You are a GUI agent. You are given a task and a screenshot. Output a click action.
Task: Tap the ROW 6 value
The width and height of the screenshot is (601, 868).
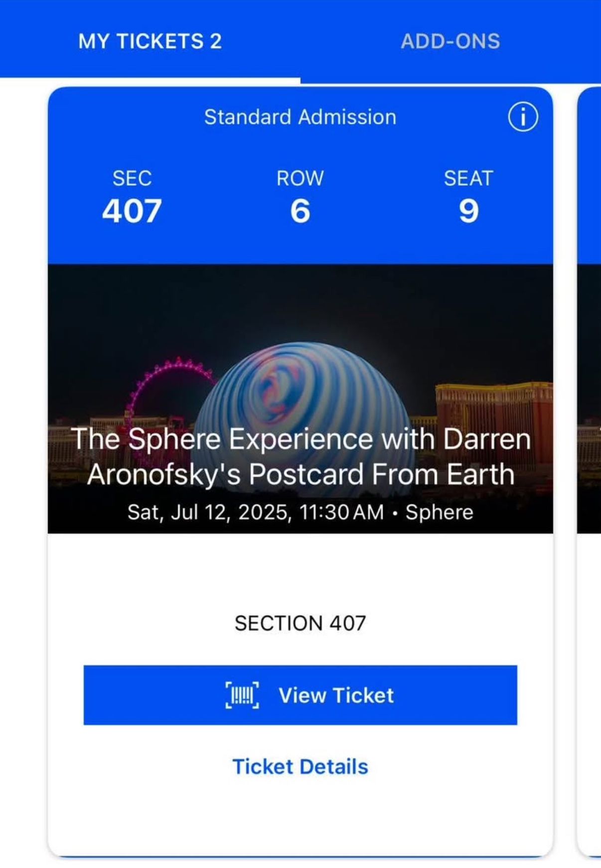click(300, 211)
